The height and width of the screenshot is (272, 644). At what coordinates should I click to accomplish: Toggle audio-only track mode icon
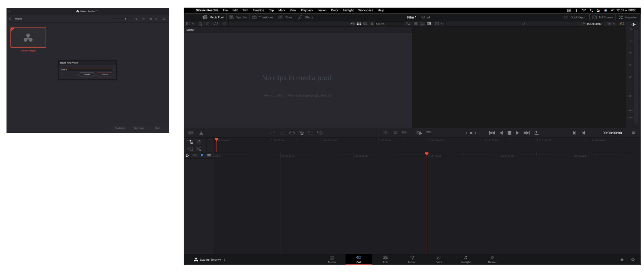[199, 149]
